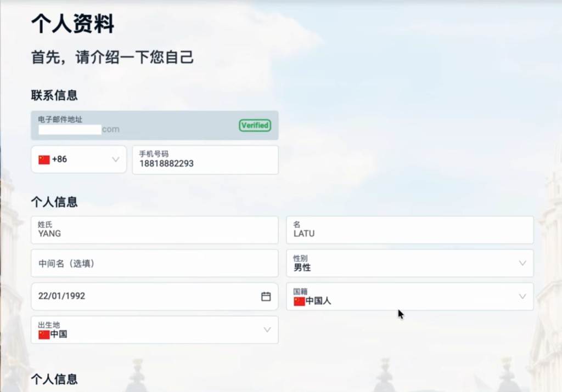
Task: Click the flag icon beside 中国 birthplace
Action: pyautogui.click(x=44, y=334)
